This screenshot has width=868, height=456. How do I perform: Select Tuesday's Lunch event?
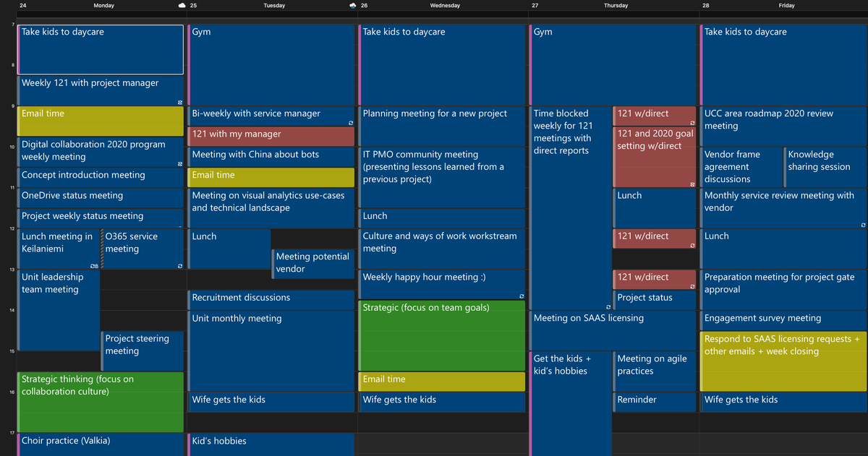coord(229,249)
